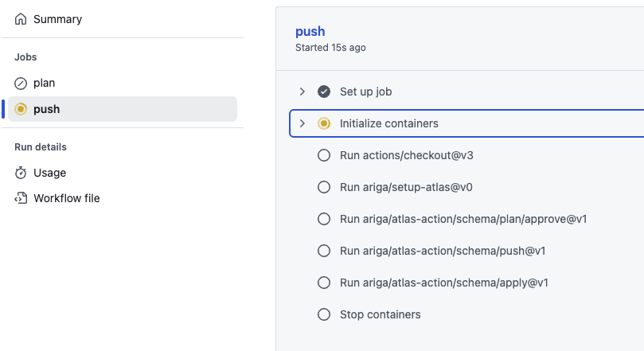This screenshot has height=351, width=644.
Task: Click the skipped status icon beside plan
Action: (21, 84)
